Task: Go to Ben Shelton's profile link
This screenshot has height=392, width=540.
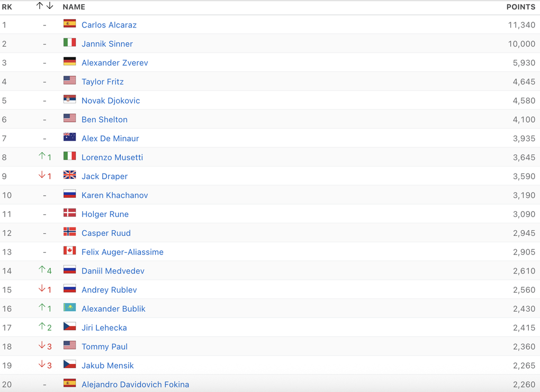Action: 104,120
